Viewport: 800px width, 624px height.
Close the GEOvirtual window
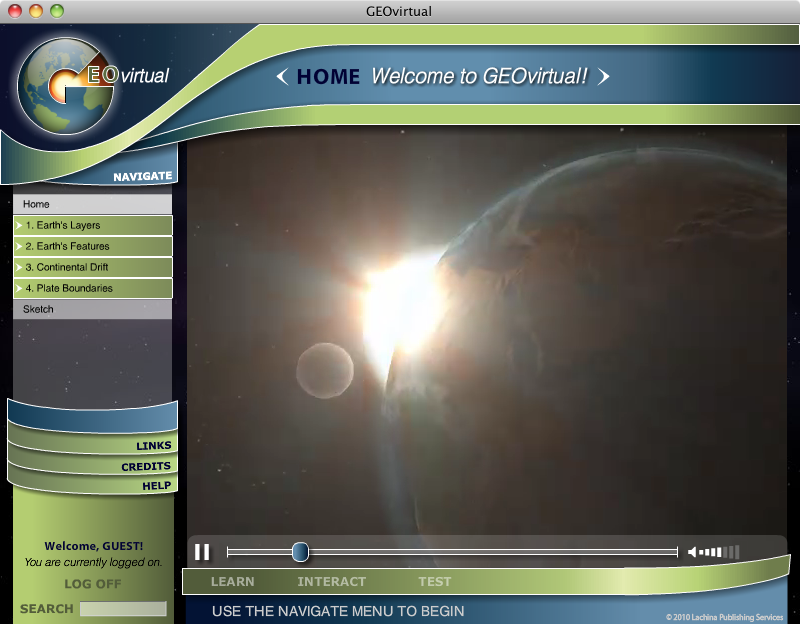15,11
